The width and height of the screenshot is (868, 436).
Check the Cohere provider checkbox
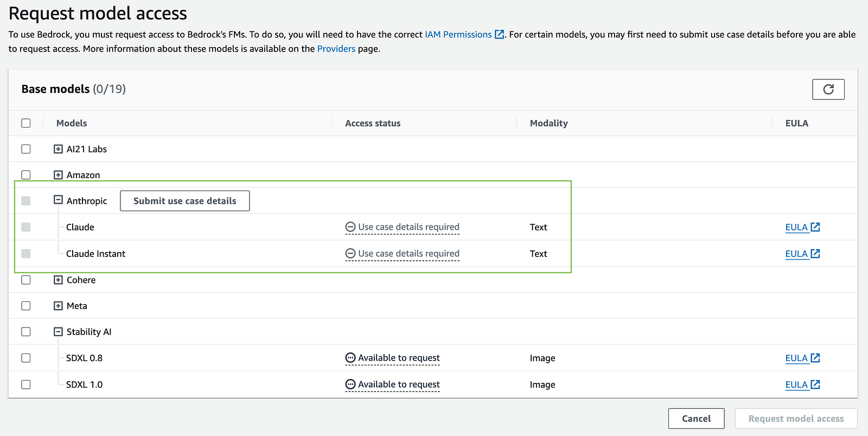pos(26,280)
